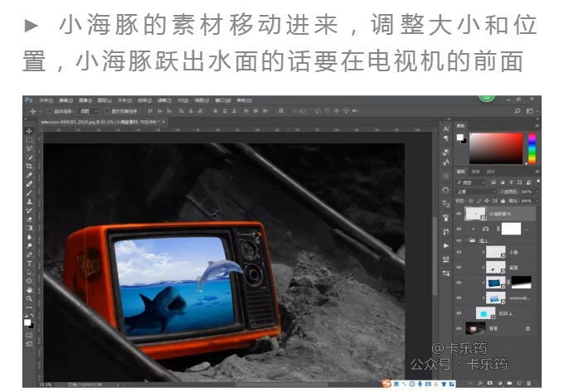The width and height of the screenshot is (564, 392).
Task: Select the 背景 layer thumbnail
Action: coord(475,328)
